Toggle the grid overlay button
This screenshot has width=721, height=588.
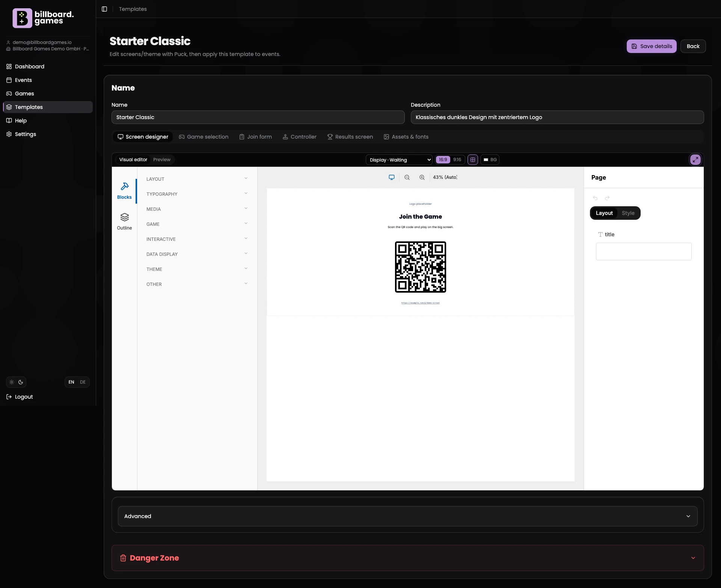472,159
